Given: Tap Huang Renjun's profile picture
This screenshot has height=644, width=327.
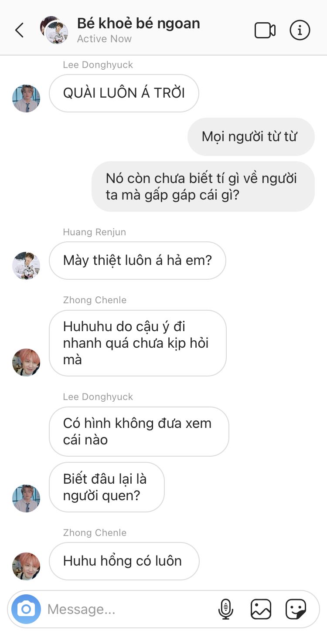Looking at the screenshot, I should coord(26,265).
